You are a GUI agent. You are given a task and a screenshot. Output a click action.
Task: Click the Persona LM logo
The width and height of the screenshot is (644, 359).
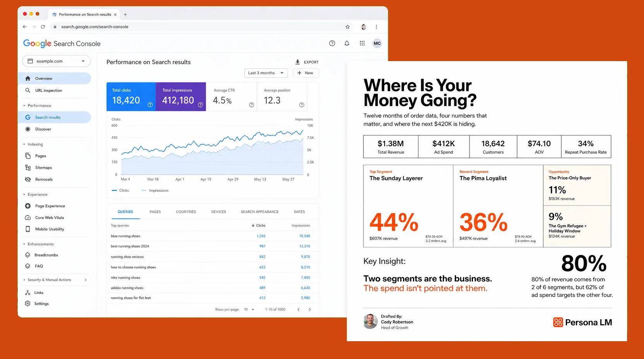tap(582, 322)
